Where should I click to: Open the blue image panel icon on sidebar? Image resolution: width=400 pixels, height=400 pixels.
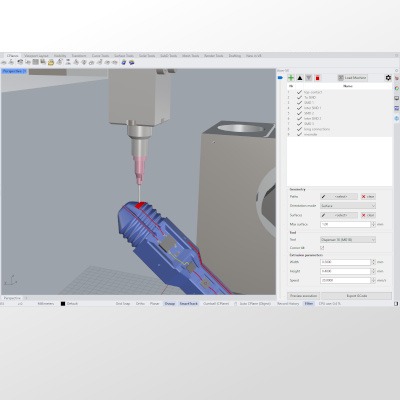pos(397,108)
